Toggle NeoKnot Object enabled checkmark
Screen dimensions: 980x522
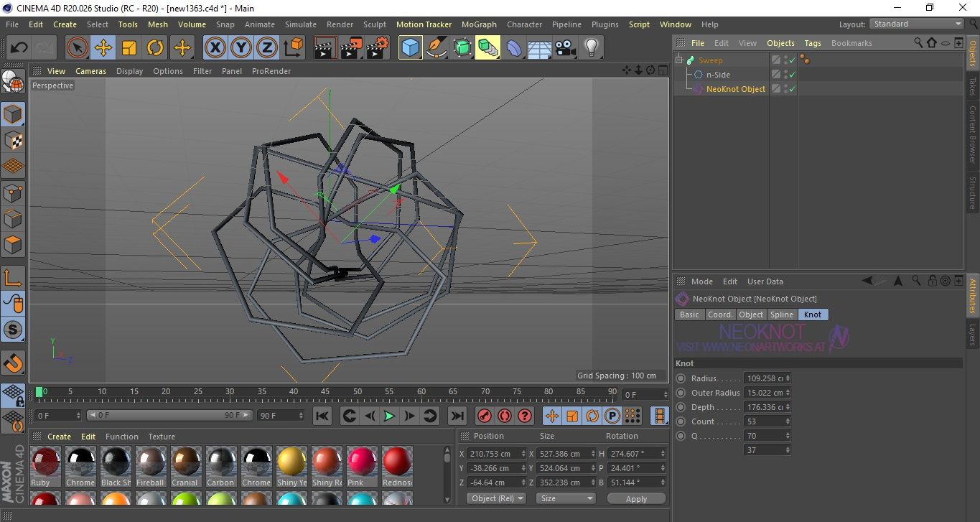(x=792, y=89)
